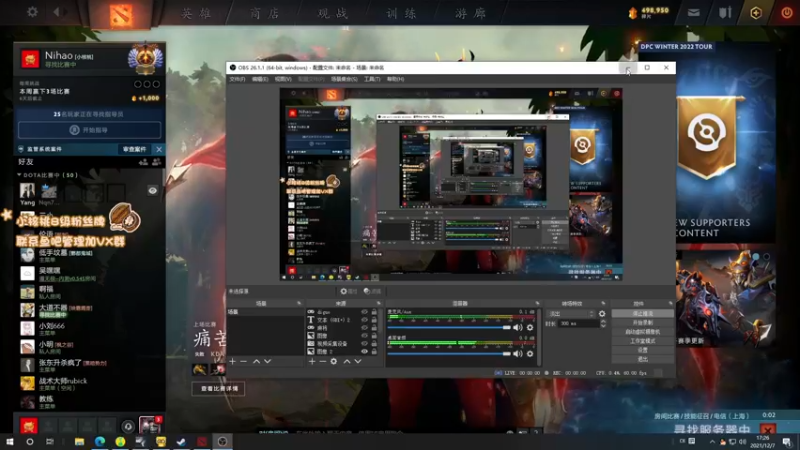
Task: Open the Dota Plus hexagon icon
Action: [756, 13]
